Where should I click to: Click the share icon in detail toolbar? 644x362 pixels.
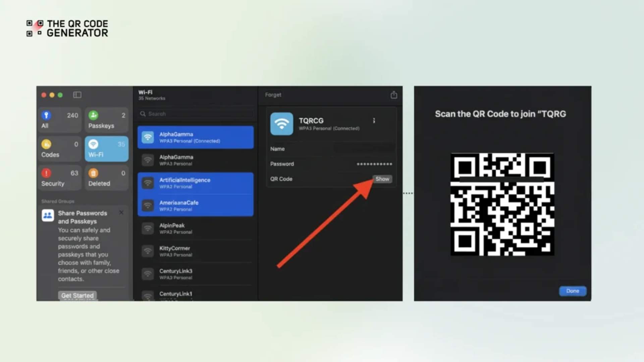tap(394, 95)
